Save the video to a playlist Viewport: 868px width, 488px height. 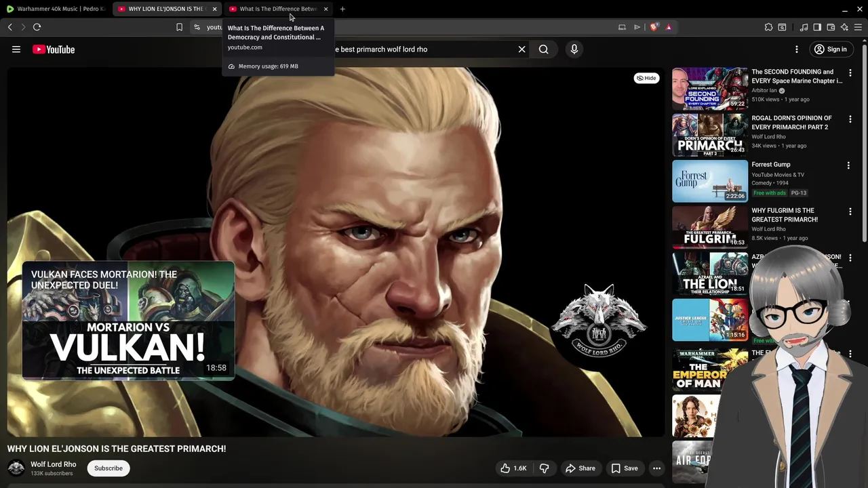tap(624, 468)
